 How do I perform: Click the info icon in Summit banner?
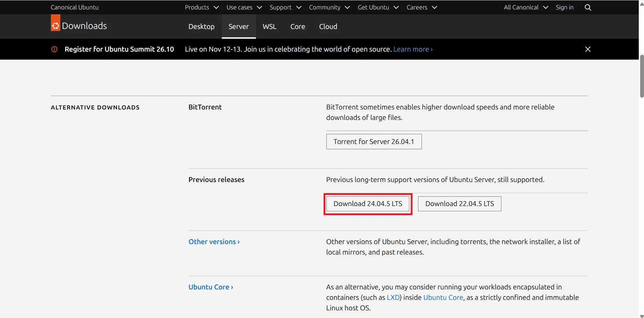(54, 49)
